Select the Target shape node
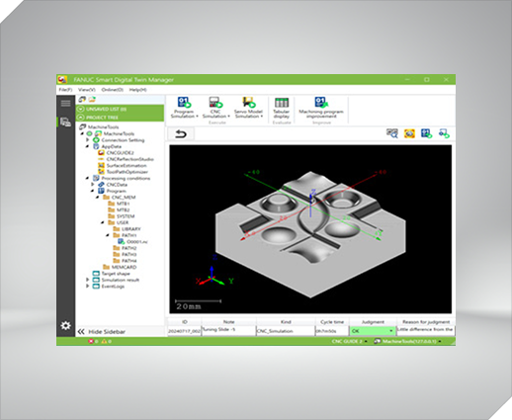Image resolution: width=512 pixels, height=420 pixels. point(116,274)
